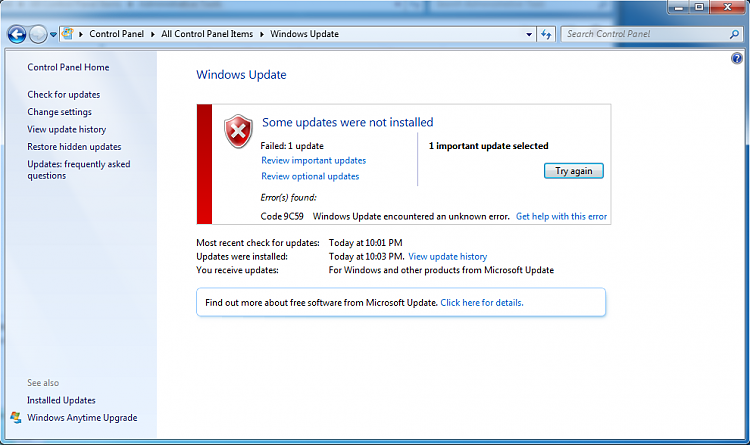The width and height of the screenshot is (750, 445).
Task: Open Help with blue question mark icon
Action: coord(737,58)
